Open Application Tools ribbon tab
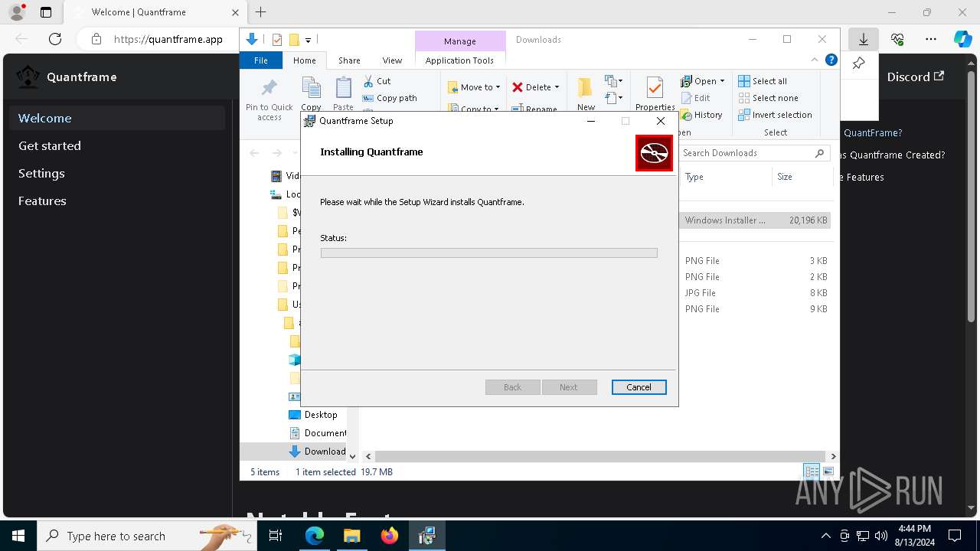980x551 pixels. click(459, 60)
